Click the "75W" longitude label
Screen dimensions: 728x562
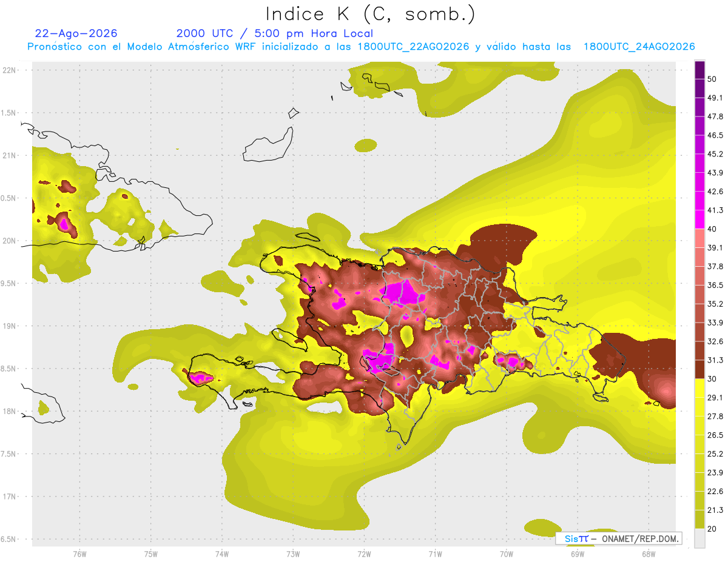pos(151,554)
